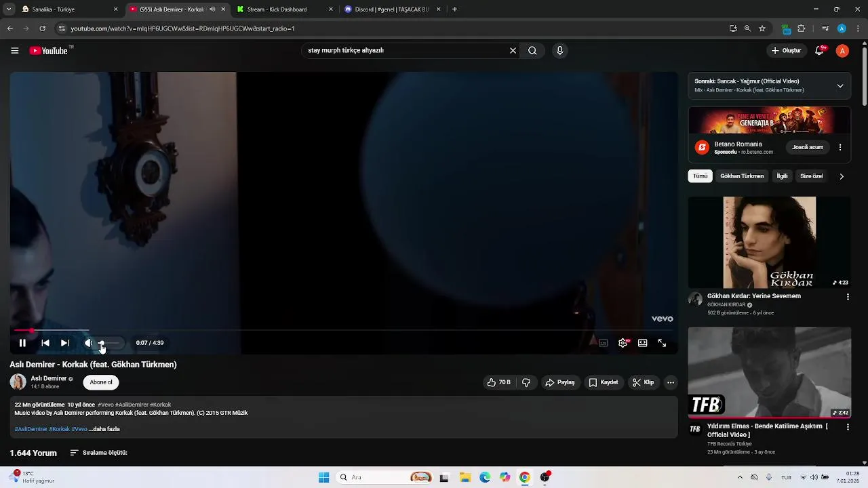The width and height of the screenshot is (868, 488).
Task: Click the Joacă acum ad button
Action: [x=808, y=147]
